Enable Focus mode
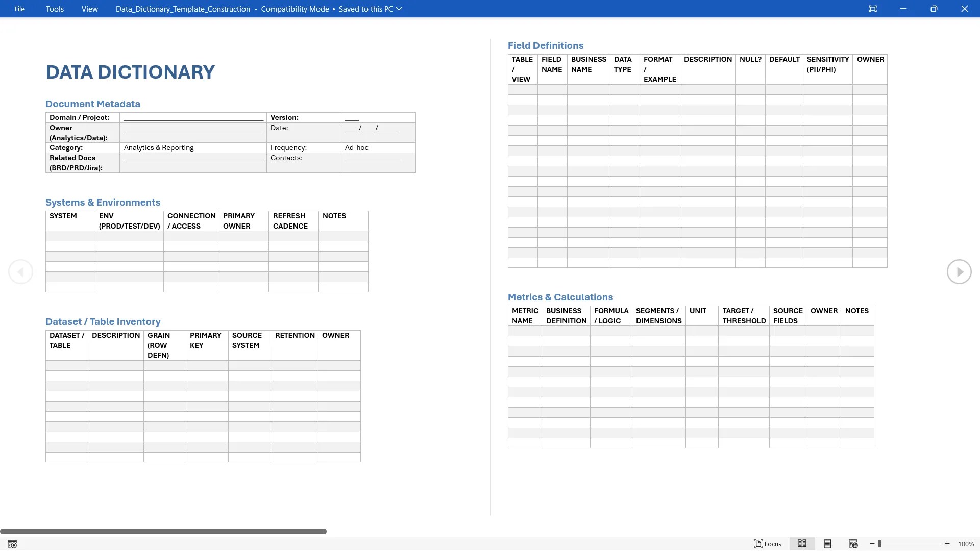 [x=768, y=544]
